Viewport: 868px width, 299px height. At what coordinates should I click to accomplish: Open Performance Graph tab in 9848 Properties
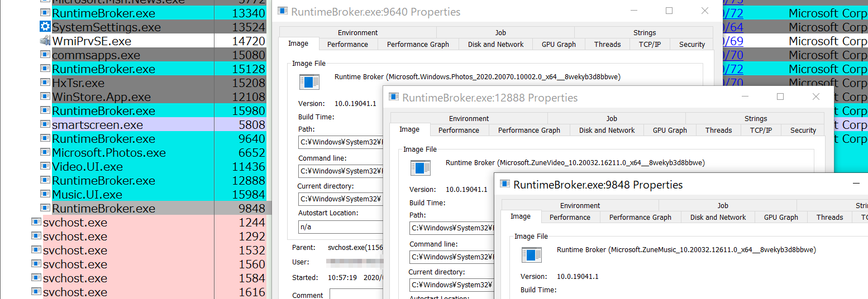click(640, 217)
